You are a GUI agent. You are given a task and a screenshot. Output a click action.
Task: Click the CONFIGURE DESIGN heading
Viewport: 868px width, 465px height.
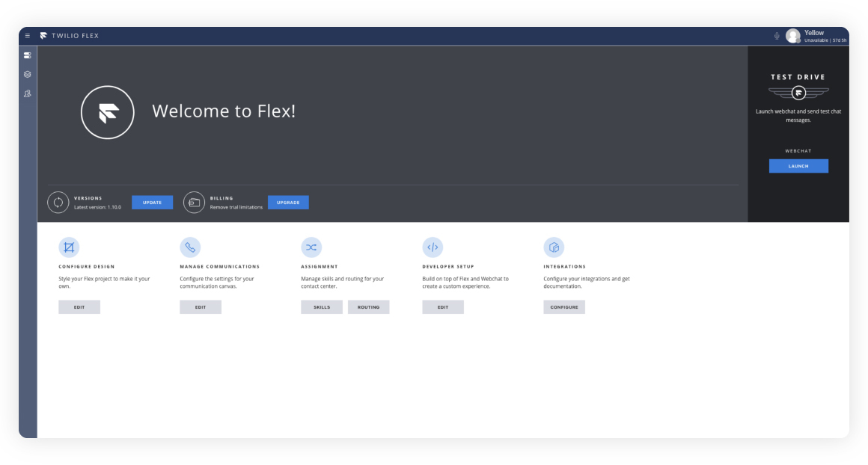pyautogui.click(x=87, y=266)
